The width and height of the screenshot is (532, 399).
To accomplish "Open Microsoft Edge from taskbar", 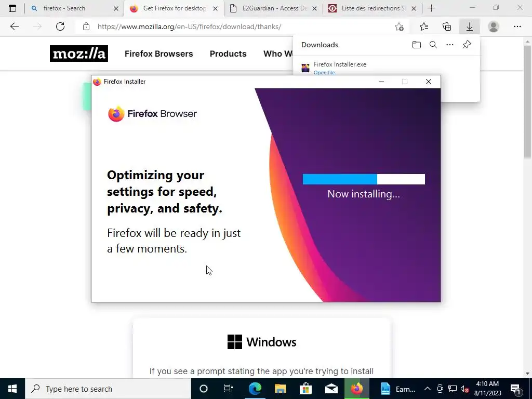I will point(255,389).
